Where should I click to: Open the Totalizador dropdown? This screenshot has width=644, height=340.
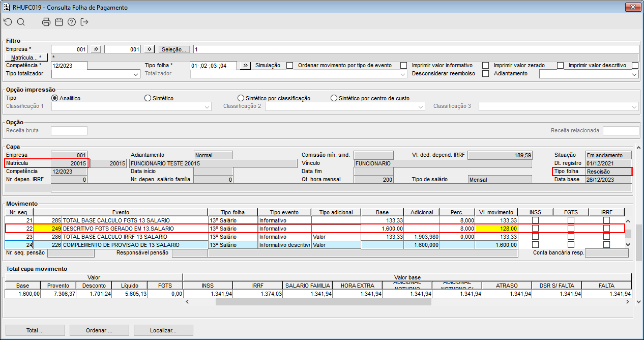403,74
